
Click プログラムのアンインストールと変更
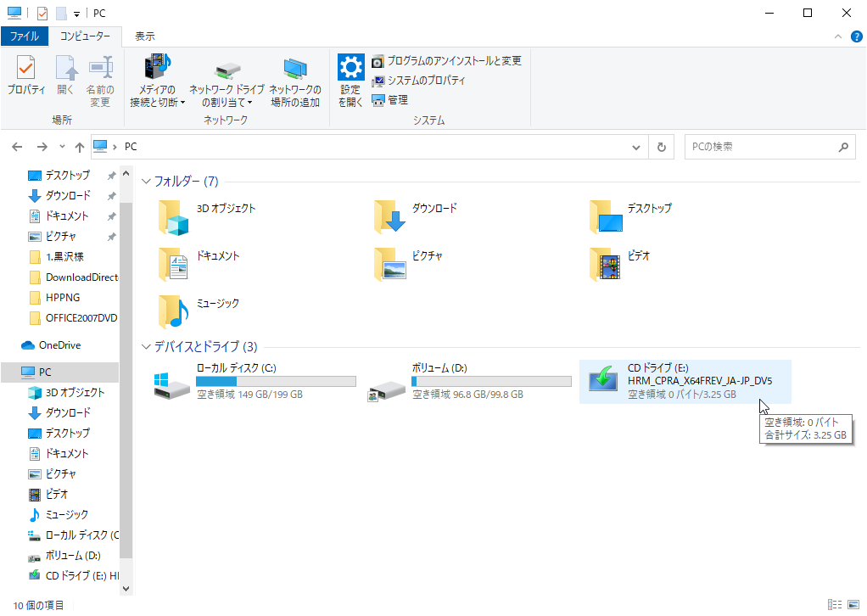click(447, 61)
